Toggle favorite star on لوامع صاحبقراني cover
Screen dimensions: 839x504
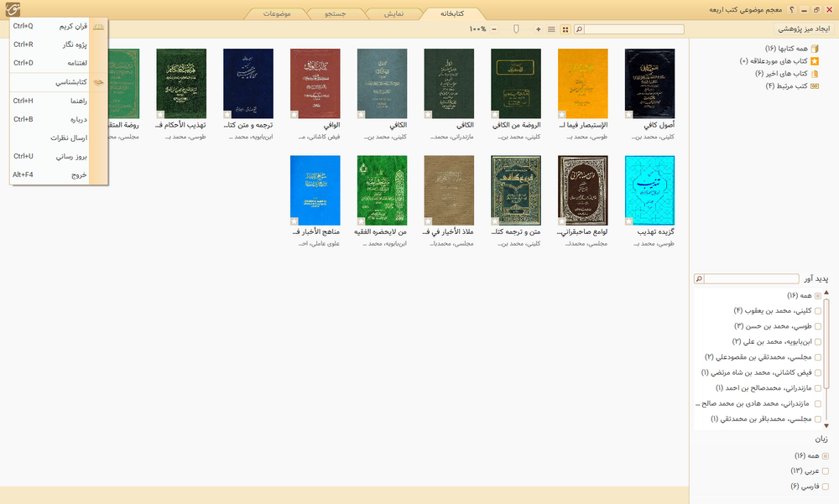[562, 221]
